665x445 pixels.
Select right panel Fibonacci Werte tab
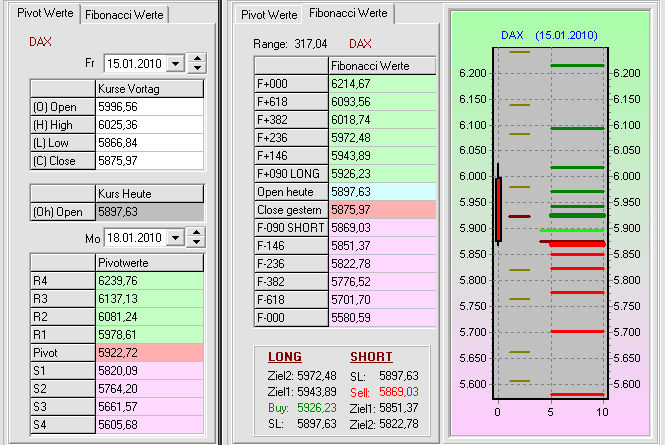click(x=348, y=13)
